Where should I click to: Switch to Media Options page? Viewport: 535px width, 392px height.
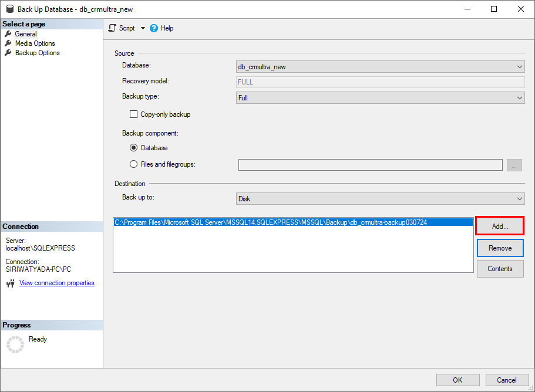pos(35,43)
